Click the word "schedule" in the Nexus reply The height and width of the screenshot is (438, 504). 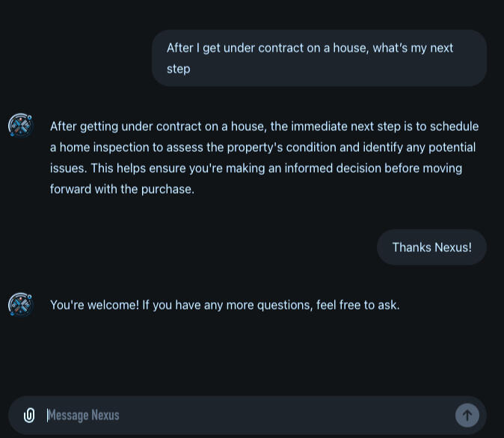[454, 126]
